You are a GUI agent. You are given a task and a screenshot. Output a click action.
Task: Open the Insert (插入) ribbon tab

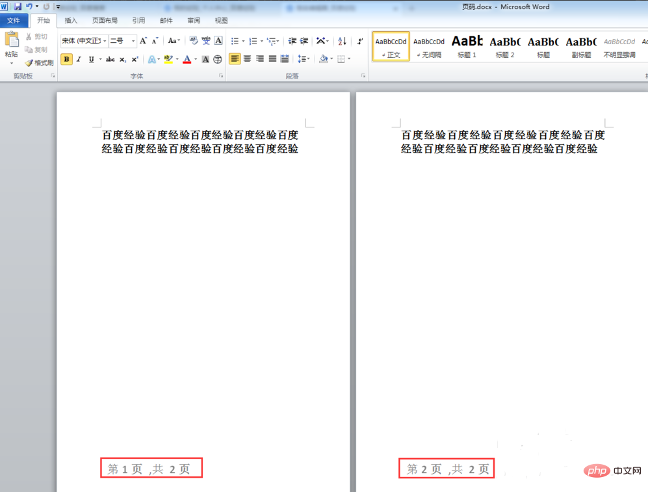70,20
